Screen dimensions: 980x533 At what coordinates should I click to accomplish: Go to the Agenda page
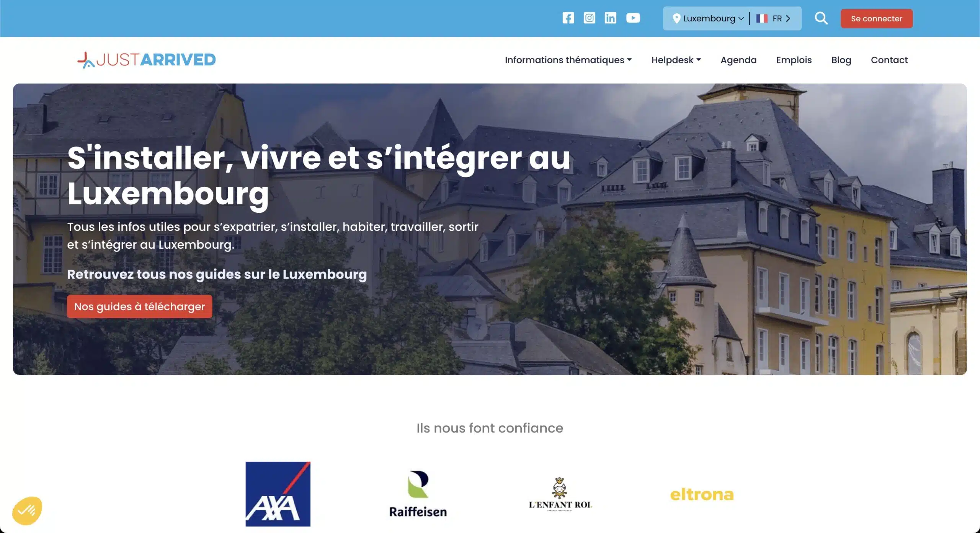[x=738, y=60]
